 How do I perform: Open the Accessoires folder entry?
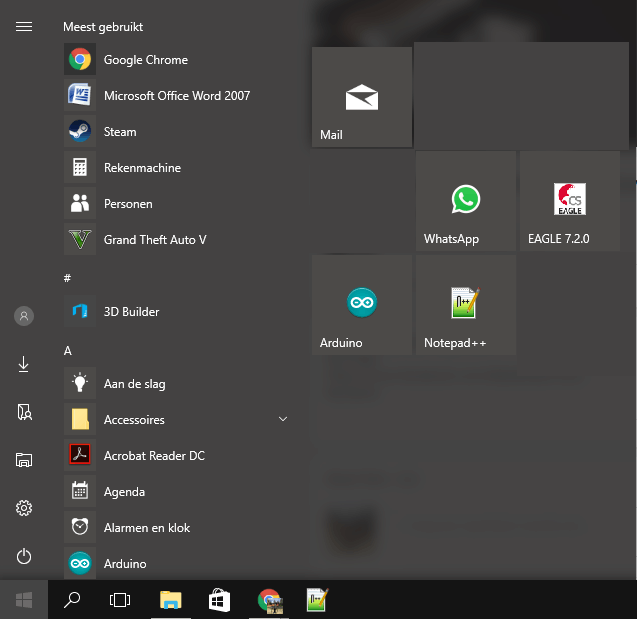[178, 420]
